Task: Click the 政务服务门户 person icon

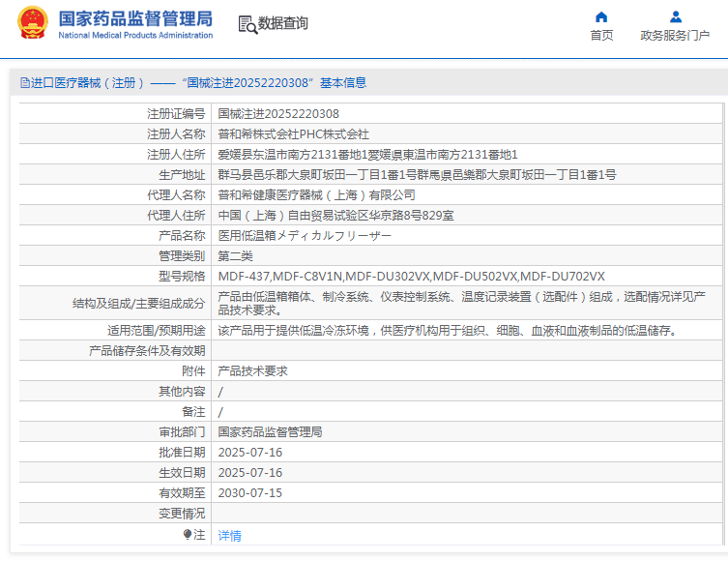Action: click(x=676, y=17)
